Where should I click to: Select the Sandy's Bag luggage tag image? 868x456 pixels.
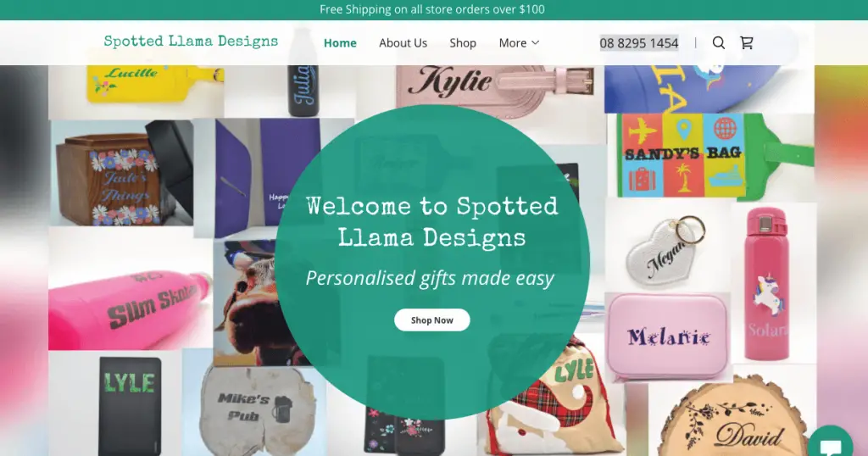711,156
